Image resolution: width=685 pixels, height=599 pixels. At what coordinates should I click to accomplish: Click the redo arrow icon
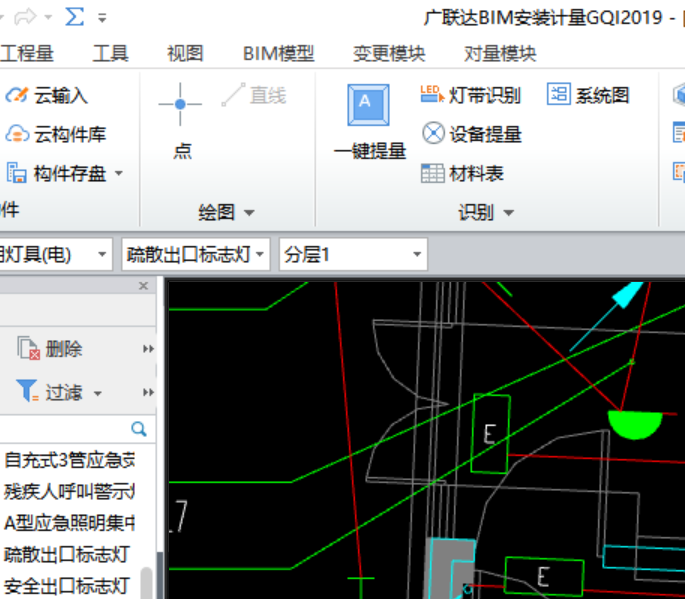pos(25,17)
